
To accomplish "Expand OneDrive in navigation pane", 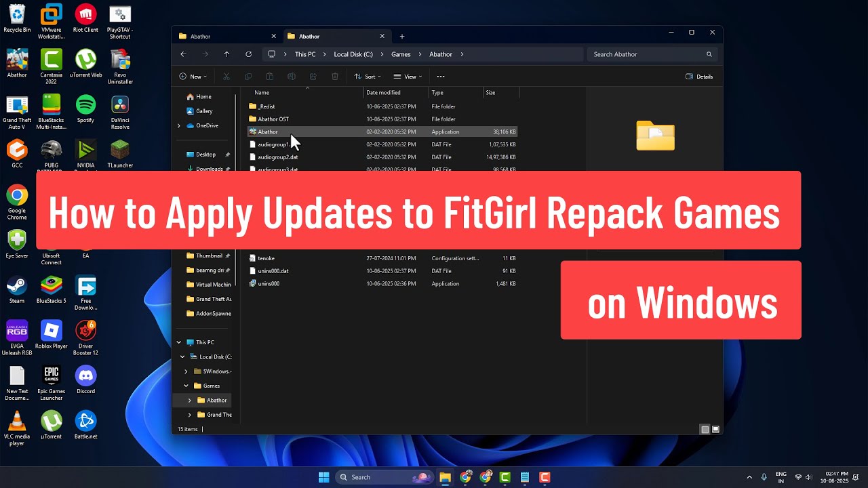I will [179, 125].
